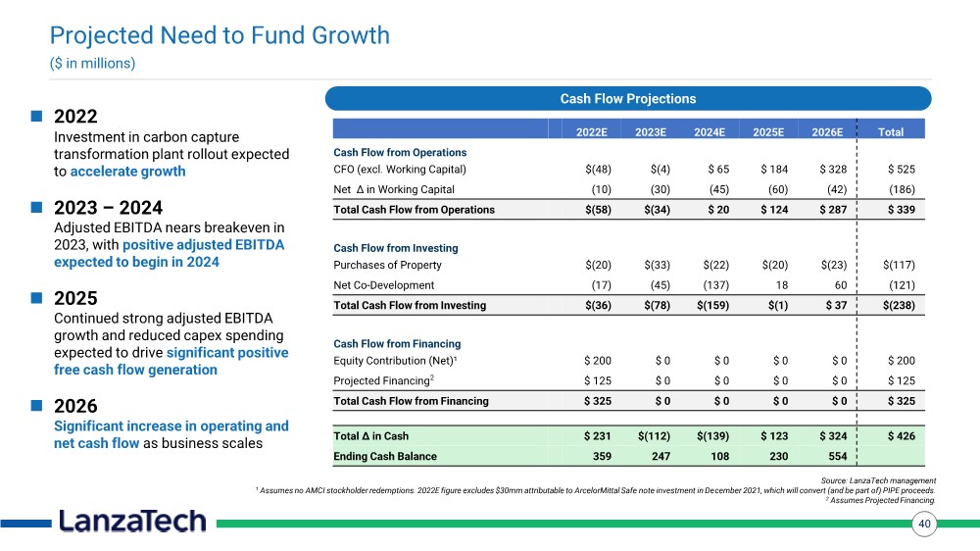The height and width of the screenshot is (551, 980).
Task: Click the 'Net Co-Development' row label
Action: tap(384, 284)
